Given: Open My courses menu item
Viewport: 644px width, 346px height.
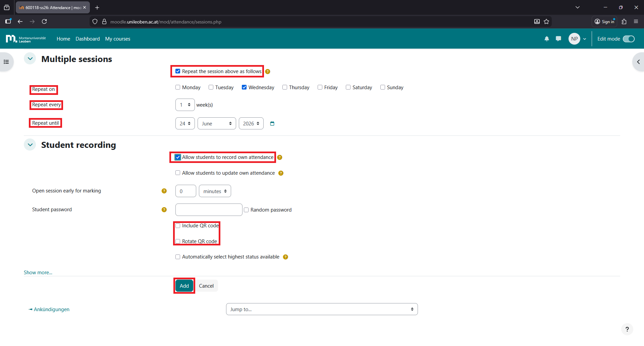Looking at the screenshot, I should coord(118,39).
